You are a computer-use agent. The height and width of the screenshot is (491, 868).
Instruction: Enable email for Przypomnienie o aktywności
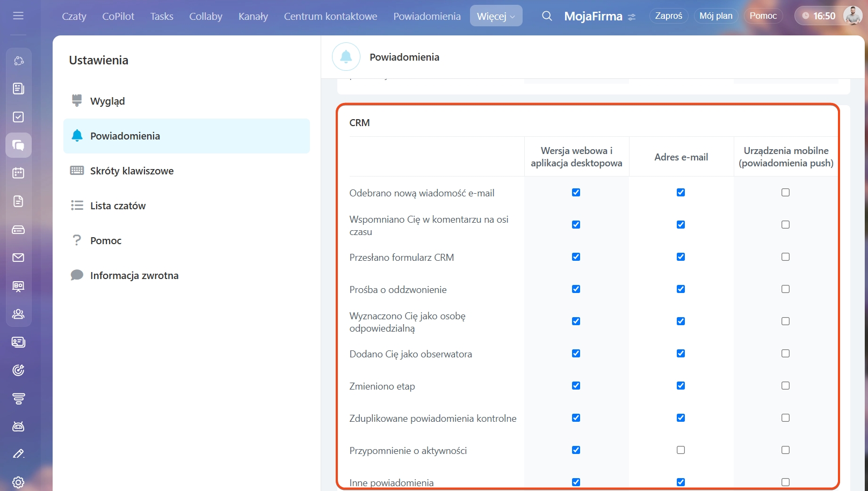coord(681,450)
